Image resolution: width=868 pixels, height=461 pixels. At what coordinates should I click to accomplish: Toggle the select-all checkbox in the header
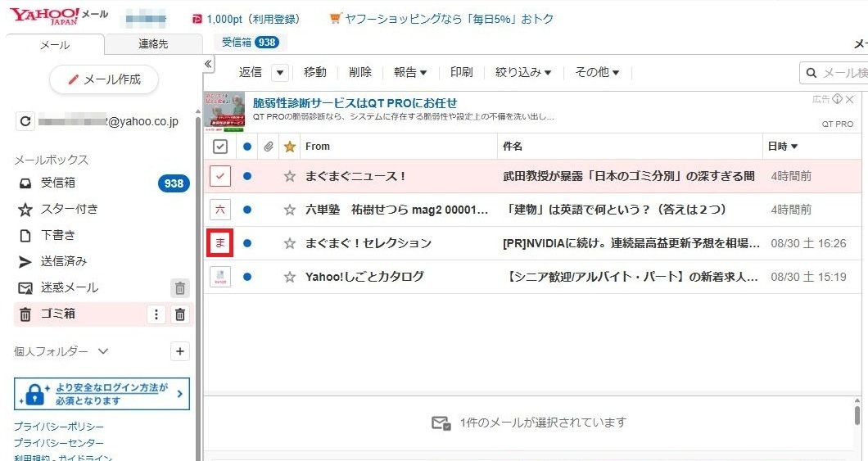[219, 147]
